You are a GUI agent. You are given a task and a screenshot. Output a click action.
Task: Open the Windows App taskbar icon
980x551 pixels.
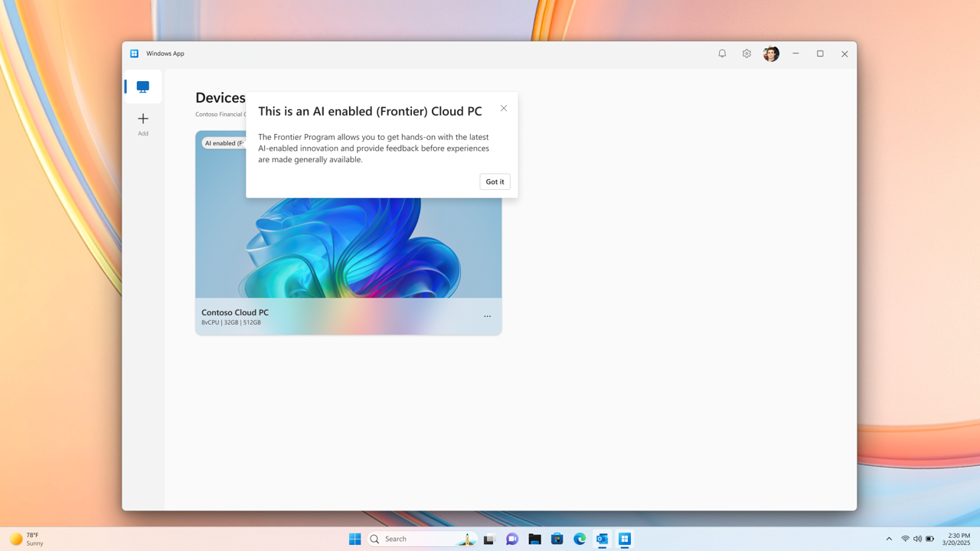pos(624,539)
